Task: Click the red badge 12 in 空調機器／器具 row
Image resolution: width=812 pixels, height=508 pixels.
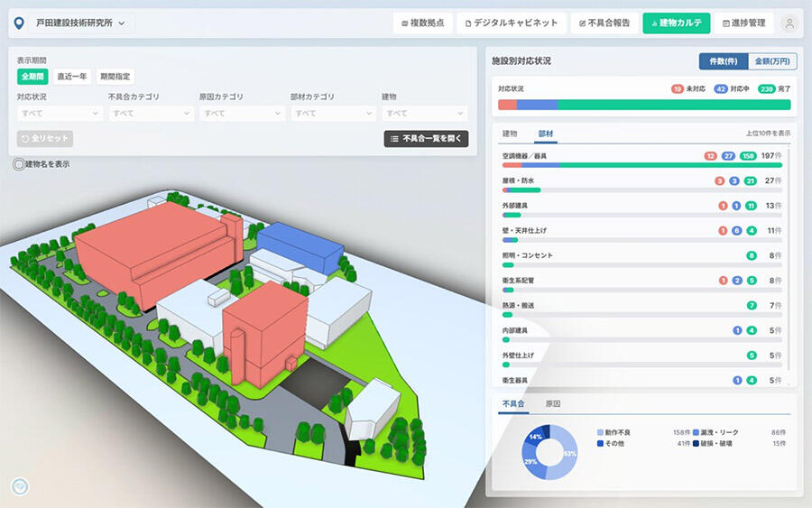Action: 711,156
